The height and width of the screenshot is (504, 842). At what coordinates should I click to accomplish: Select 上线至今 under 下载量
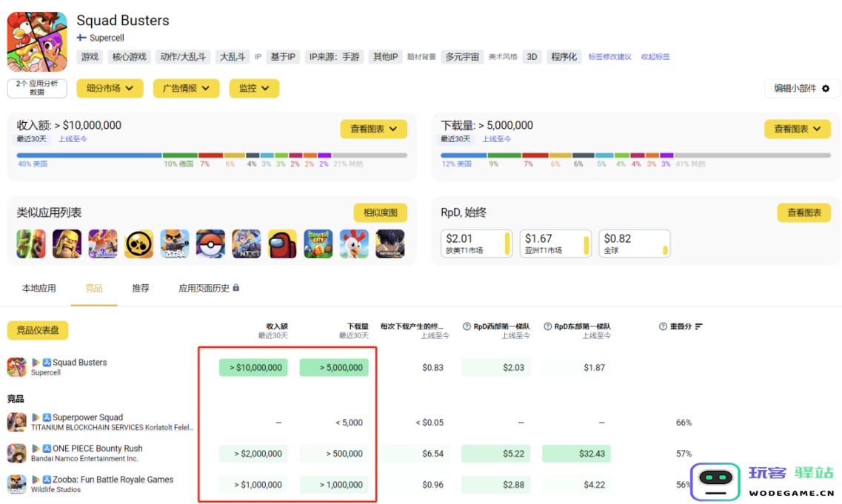pyautogui.click(x=497, y=139)
